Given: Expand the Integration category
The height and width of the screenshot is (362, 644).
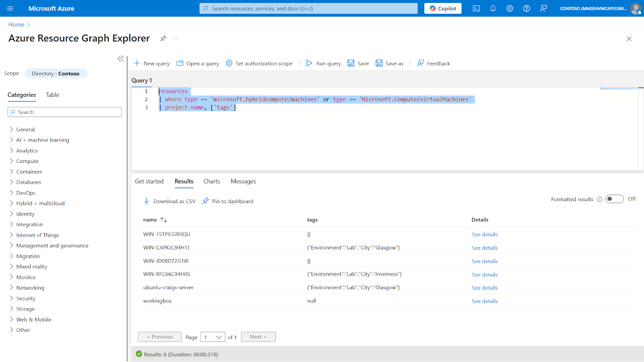Looking at the screenshot, I should pyautogui.click(x=26, y=224).
